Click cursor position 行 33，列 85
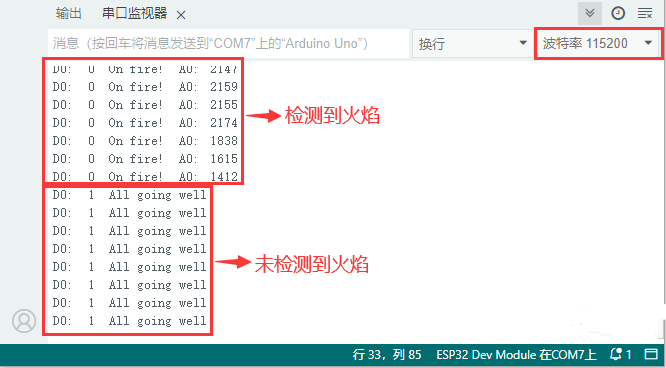The image size is (666, 368). [387, 354]
